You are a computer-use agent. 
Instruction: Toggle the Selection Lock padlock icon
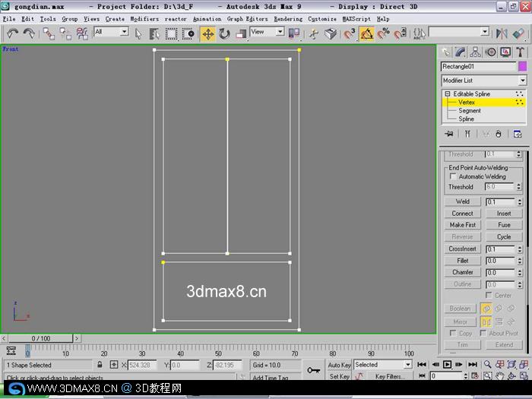click(100, 365)
